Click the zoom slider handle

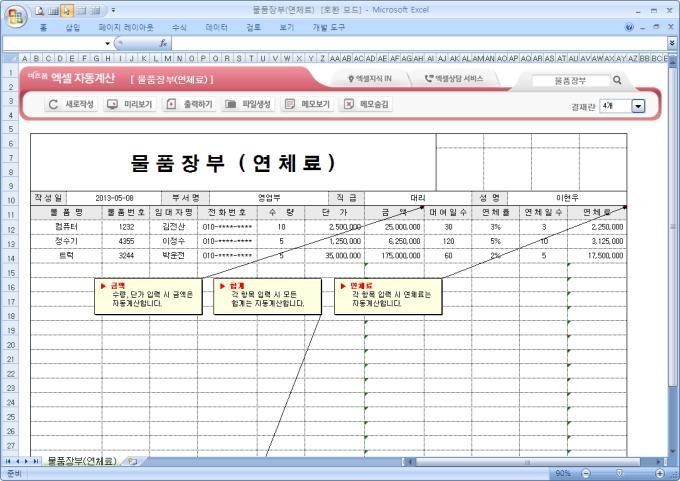(620, 473)
